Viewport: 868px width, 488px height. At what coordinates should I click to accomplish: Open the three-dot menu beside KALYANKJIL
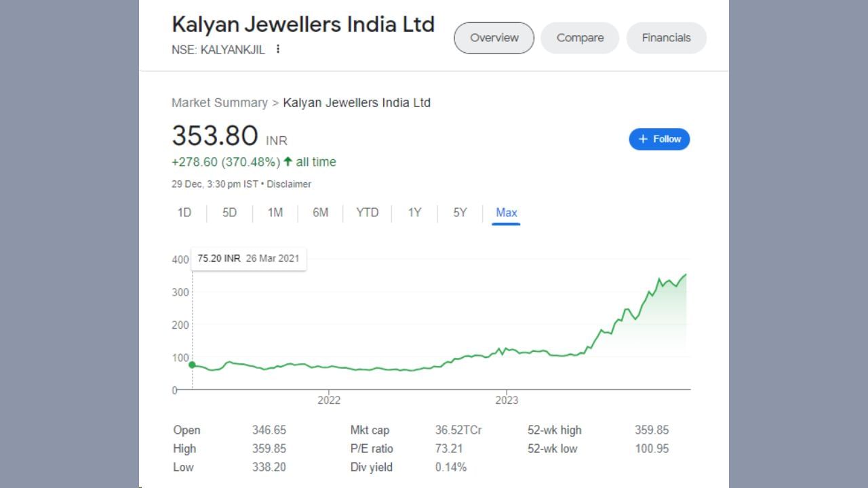278,49
